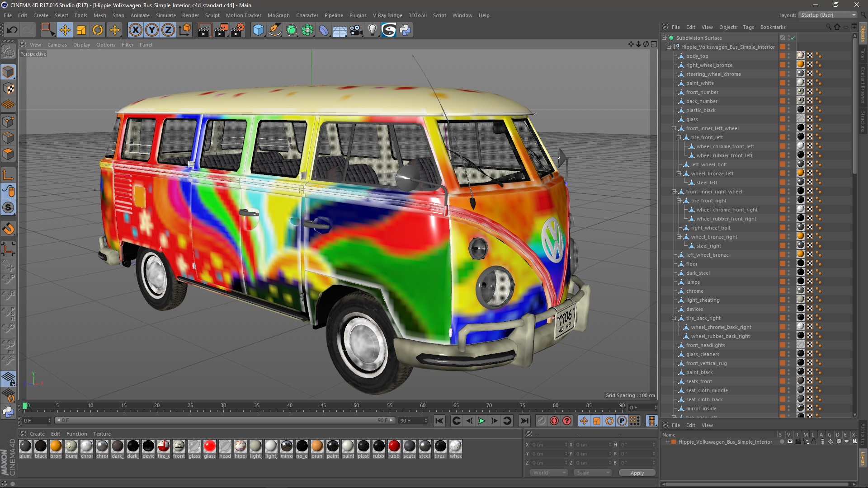
Task: Click the X position input field
Action: tap(548, 445)
